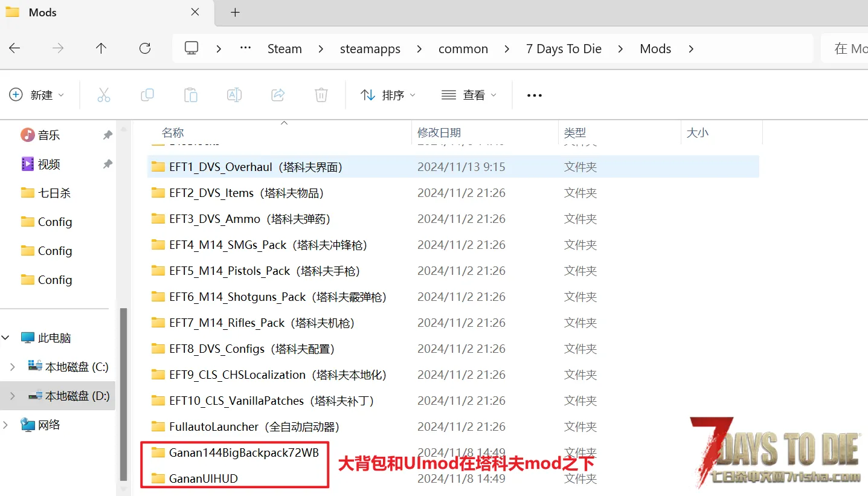Click the 网络 network icon
This screenshot has height=496, width=868.
(28, 425)
